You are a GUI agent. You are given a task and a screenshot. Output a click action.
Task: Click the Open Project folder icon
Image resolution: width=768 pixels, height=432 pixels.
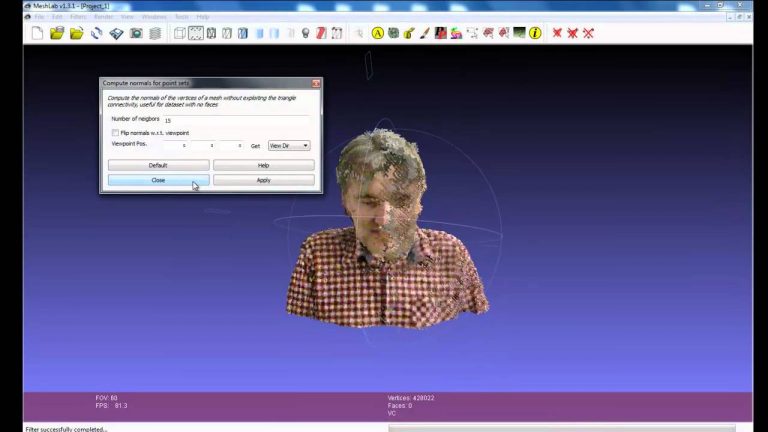(57, 33)
